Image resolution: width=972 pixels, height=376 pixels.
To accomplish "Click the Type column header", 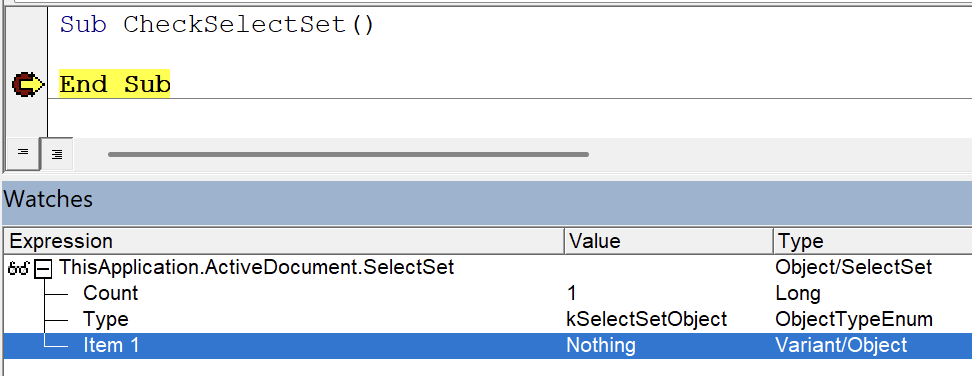I will pos(873,241).
